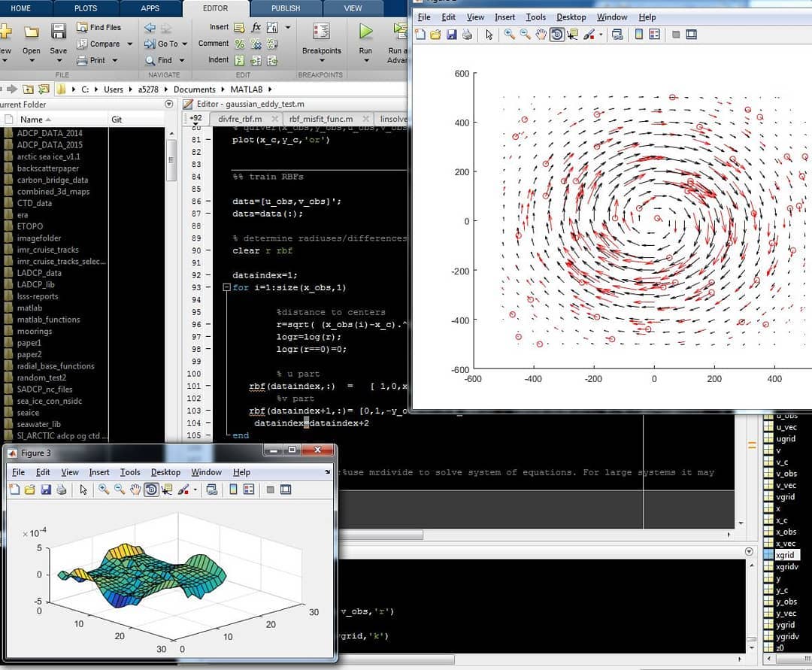This screenshot has width=812, height=670.
Task: Open the Print dropdown arrow
Action: [x=115, y=61]
